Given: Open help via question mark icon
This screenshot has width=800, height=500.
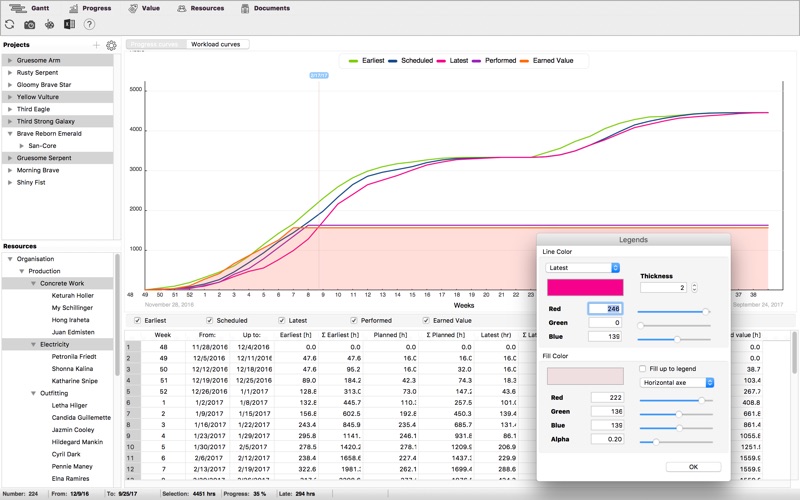Looking at the screenshot, I should point(89,24).
